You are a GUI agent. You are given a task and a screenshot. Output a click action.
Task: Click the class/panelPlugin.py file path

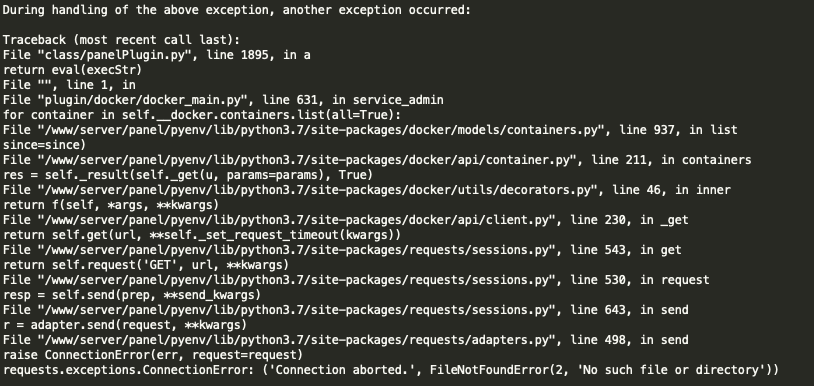click(x=111, y=55)
